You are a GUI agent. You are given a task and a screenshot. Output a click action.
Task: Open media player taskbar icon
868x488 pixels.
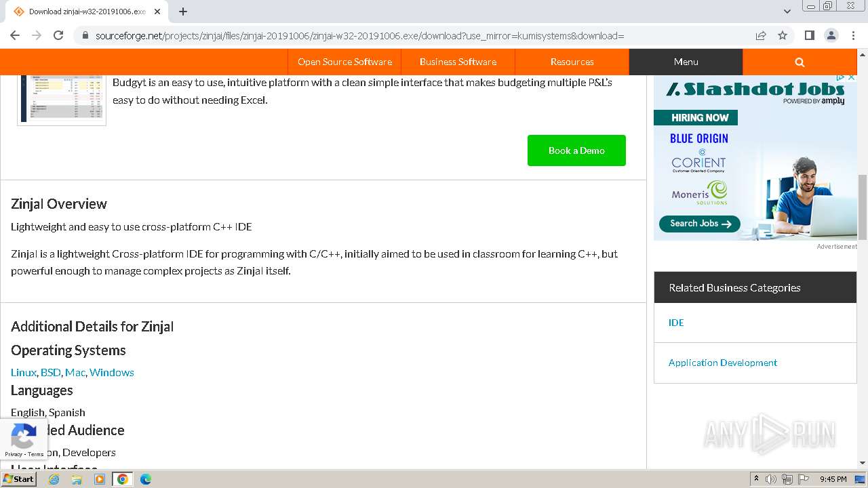pos(100,479)
